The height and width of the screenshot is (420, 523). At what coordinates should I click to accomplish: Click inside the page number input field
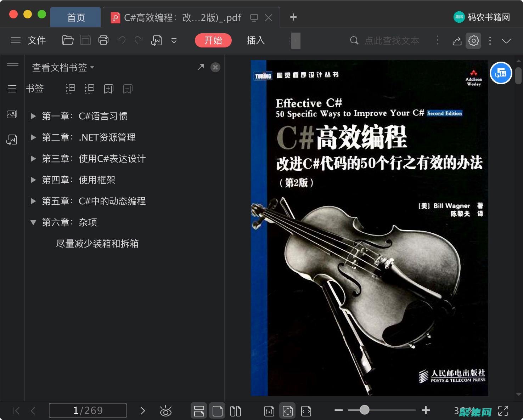pyautogui.click(x=88, y=410)
